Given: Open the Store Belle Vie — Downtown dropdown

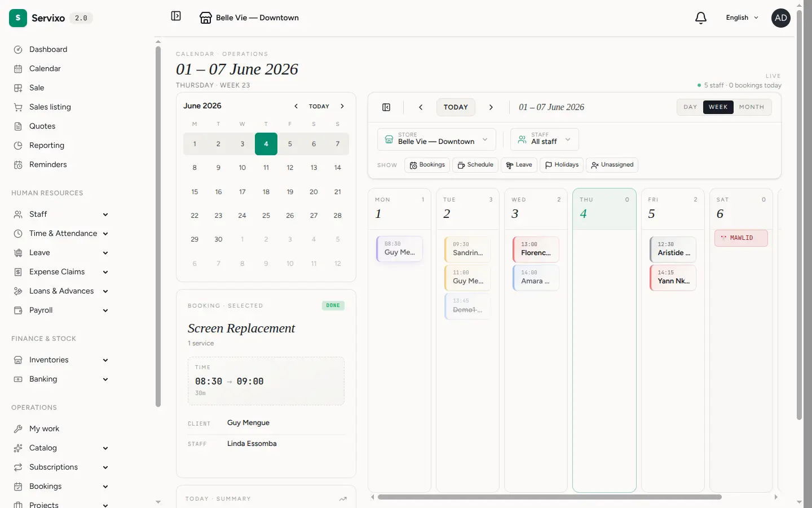Looking at the screenshot, I should tap(436, 139).
